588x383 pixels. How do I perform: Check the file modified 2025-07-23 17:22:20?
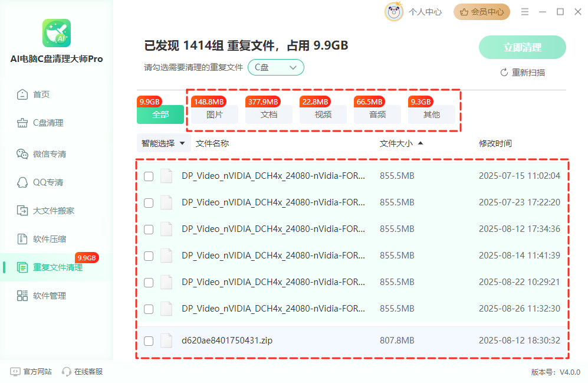tap(149, 203)
